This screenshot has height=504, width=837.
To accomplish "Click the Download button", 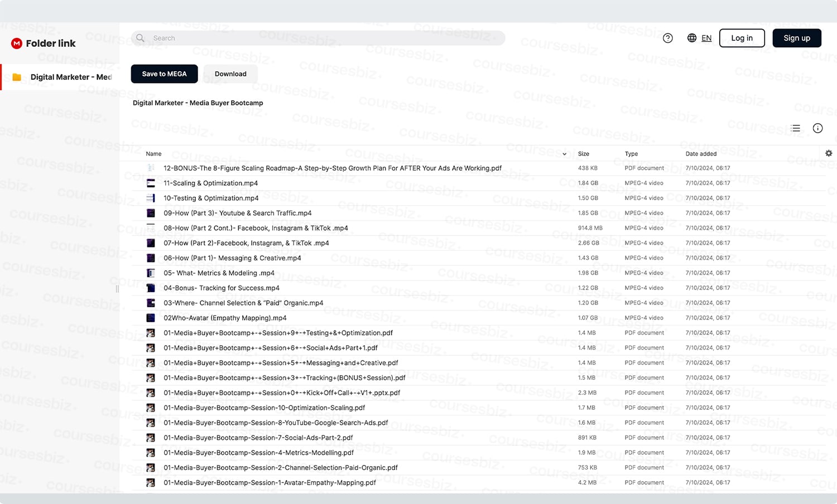I will 230,74.
